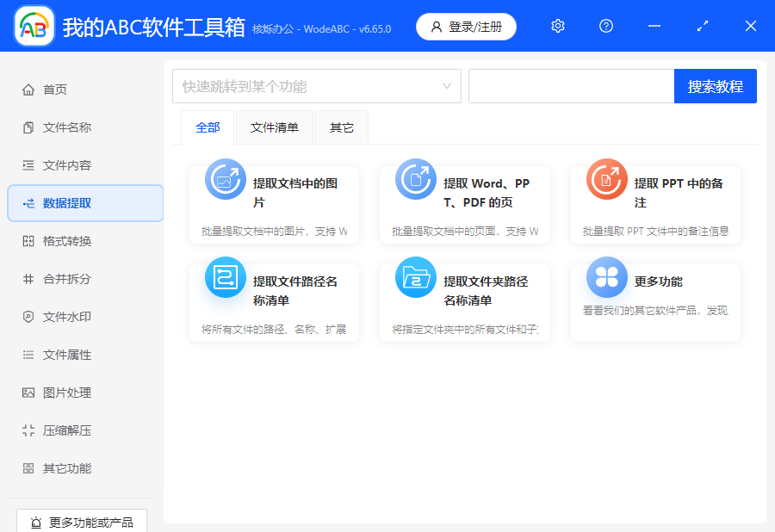775x532 pixels.
Task: Click the home icon beside 首页
Action: [x=28, y=90]
